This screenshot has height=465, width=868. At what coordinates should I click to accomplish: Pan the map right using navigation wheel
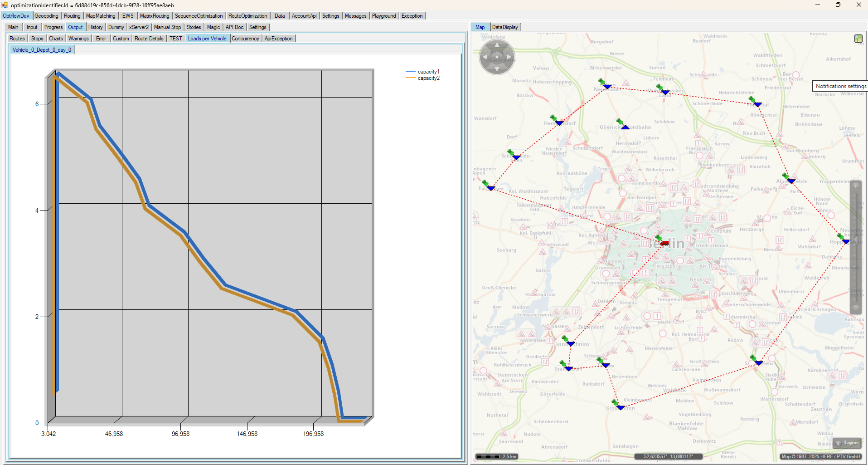[510, 57]
